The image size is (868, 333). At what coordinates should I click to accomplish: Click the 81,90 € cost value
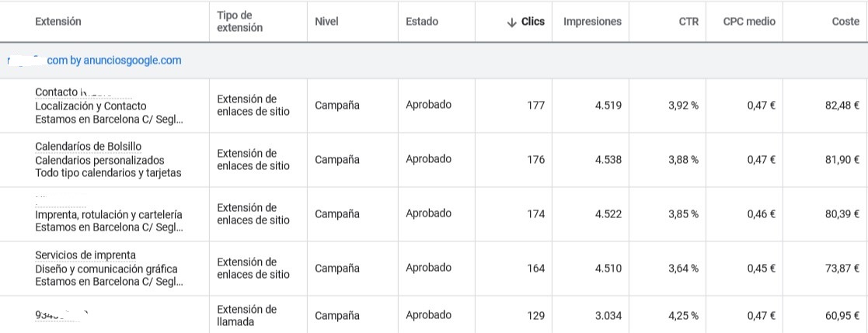pyautogui.click(x=842, y=160)
